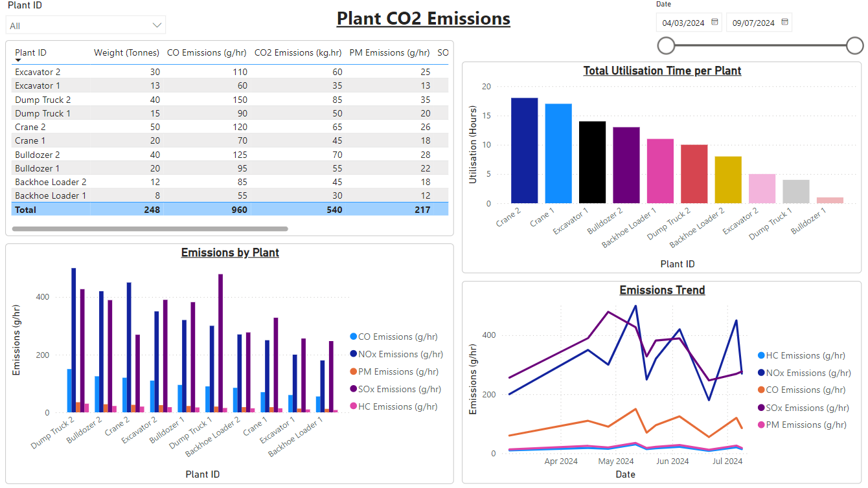Expand the Plant ID slicer dropdown
The height and width of the screenshot is (488, 868).
[x=86, y=25]
